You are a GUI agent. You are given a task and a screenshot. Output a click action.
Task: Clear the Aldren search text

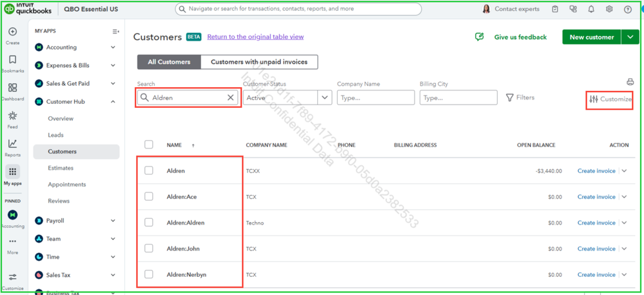tap(230, 97)
